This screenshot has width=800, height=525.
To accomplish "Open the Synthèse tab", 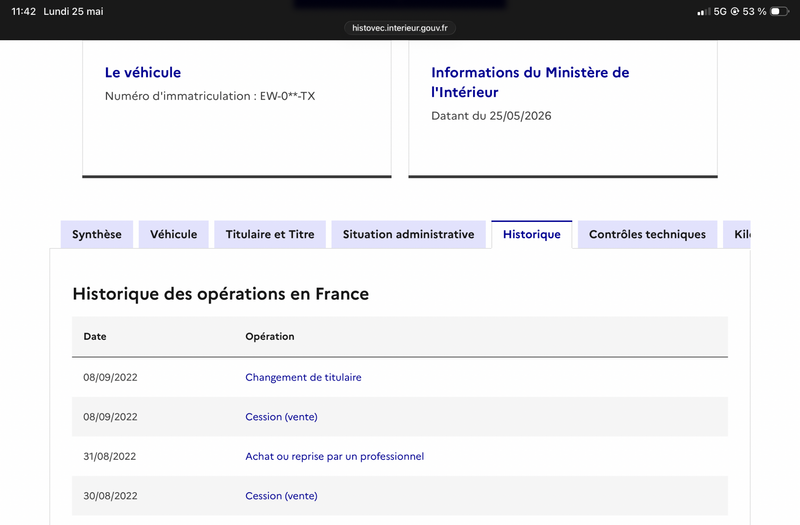I will coord(97,235).
